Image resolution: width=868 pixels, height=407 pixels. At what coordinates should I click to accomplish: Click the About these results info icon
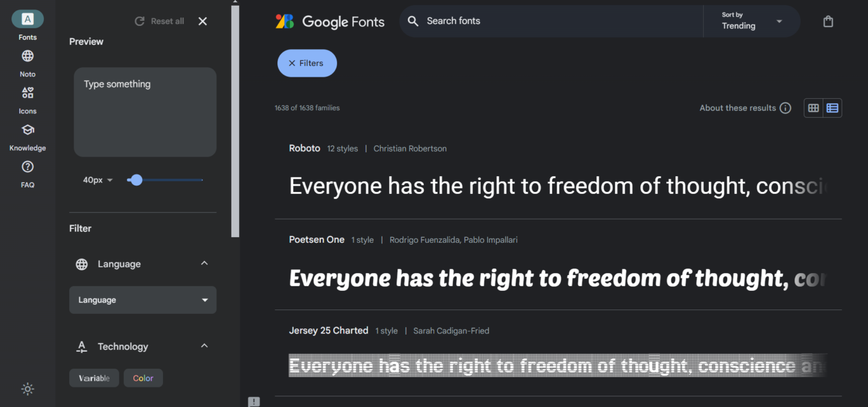pyautogui.click(x=785, y=108)
